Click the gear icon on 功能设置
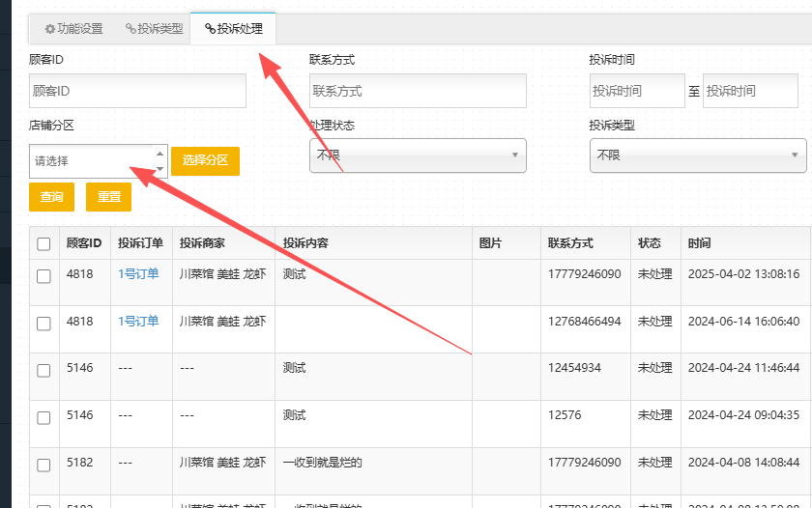 point(50,29)
